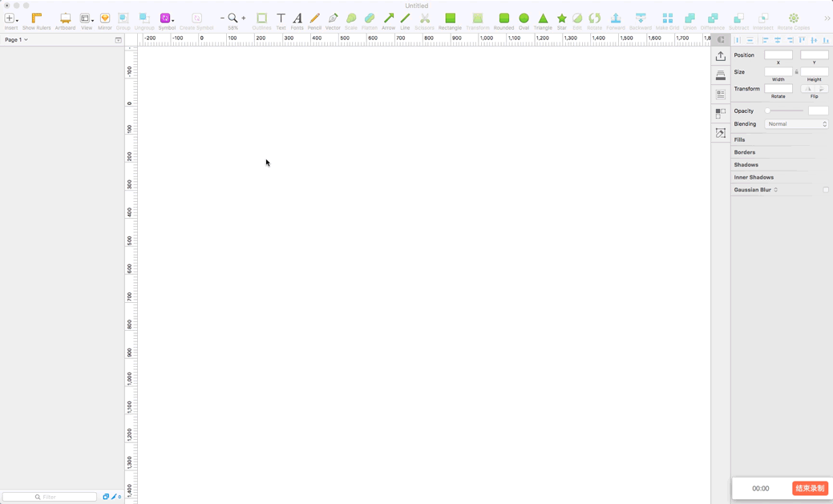Expand the toolbar overflow chevrons
The width and height of the screenshot is (833, 504).
[827, 18]
